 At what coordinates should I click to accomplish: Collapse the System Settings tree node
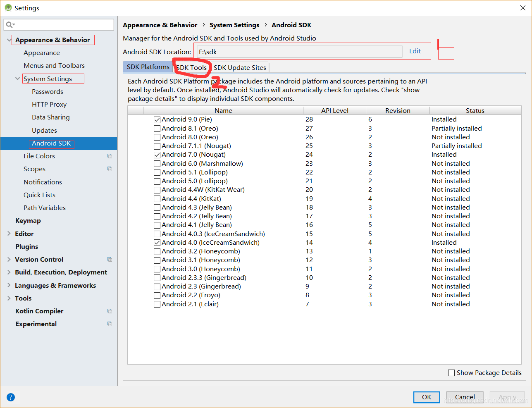pyautogui.click(x=17, y=79)
